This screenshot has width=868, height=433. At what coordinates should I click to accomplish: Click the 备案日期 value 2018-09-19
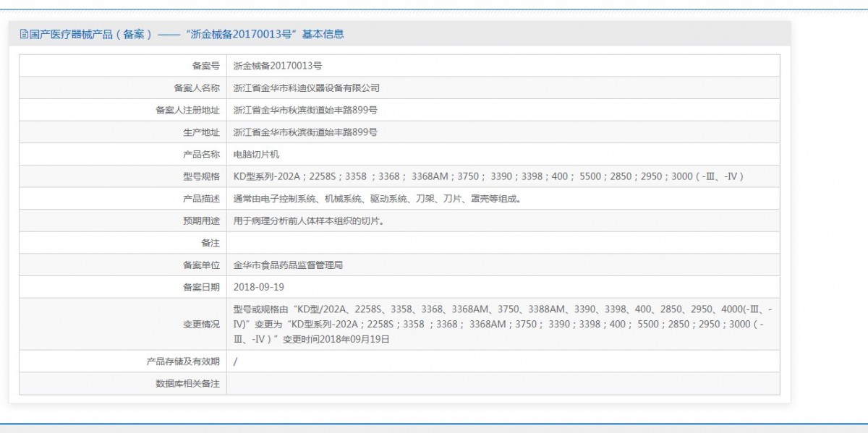[258, 287]
